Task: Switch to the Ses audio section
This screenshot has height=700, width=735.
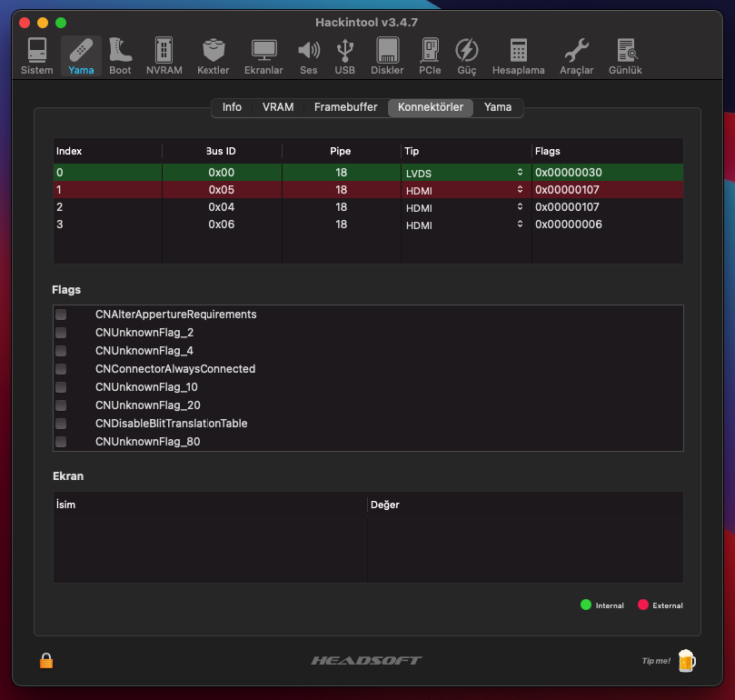Action: coord(308,55)
